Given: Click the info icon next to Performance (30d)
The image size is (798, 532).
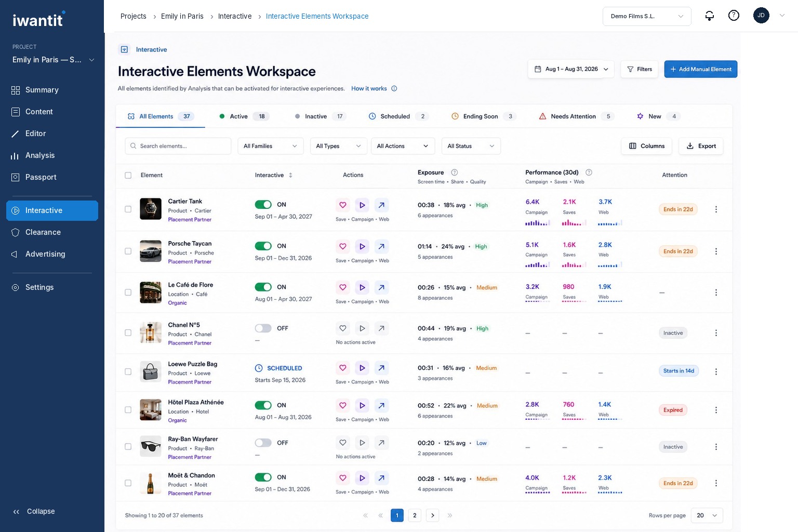Looking at the screenshot, I should pyautogui.click(x=589, y=172).
